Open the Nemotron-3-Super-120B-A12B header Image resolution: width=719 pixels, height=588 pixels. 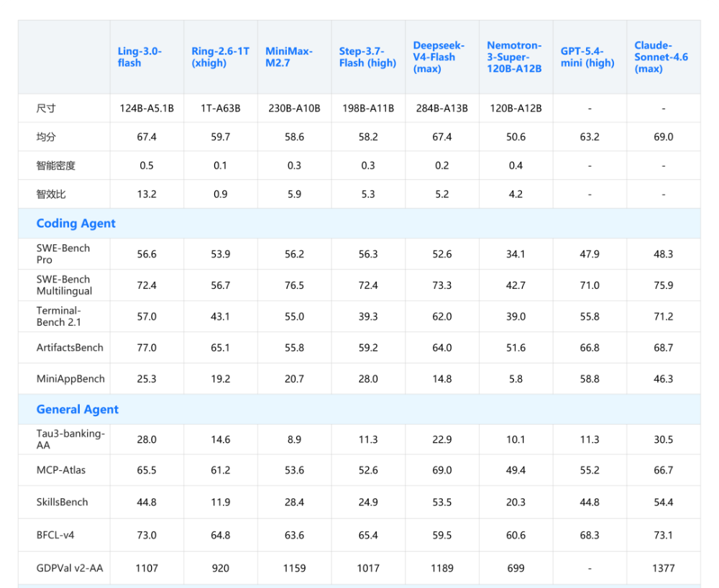(x=515, y=58)
